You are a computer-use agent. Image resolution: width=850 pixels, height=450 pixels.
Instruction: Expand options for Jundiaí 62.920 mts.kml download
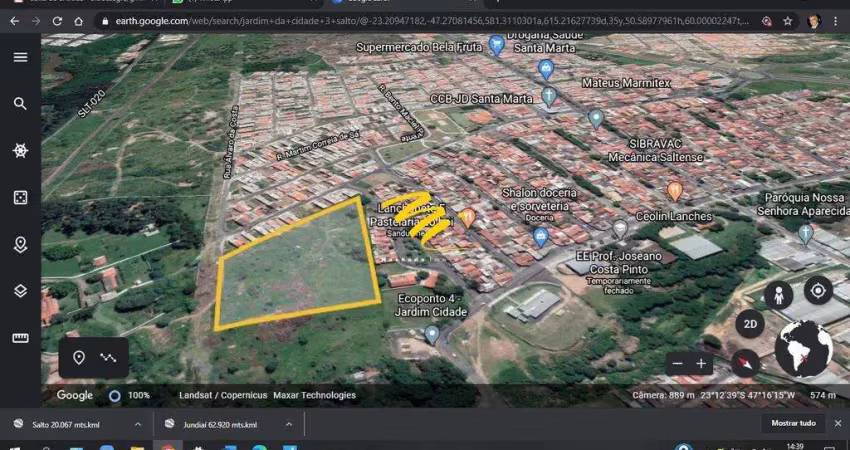[289, 425]
